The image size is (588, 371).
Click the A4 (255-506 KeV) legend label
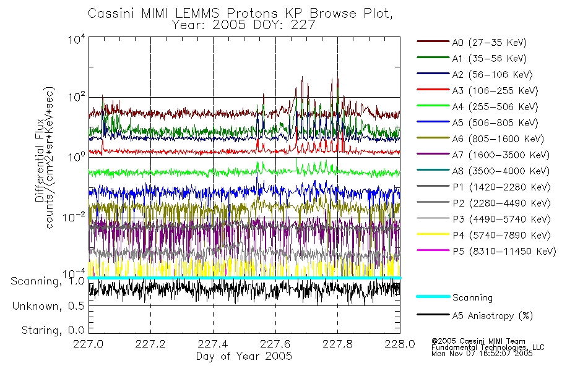point(495,107)
